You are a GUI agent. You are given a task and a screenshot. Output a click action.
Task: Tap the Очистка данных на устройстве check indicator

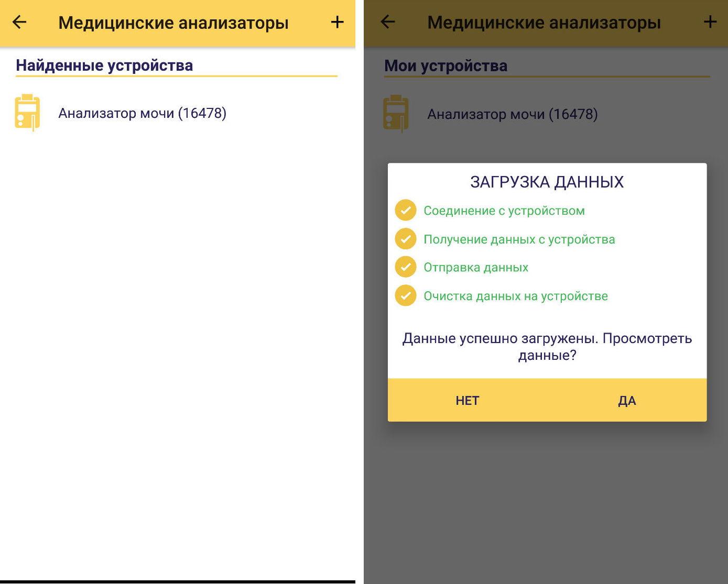point(405,295)
